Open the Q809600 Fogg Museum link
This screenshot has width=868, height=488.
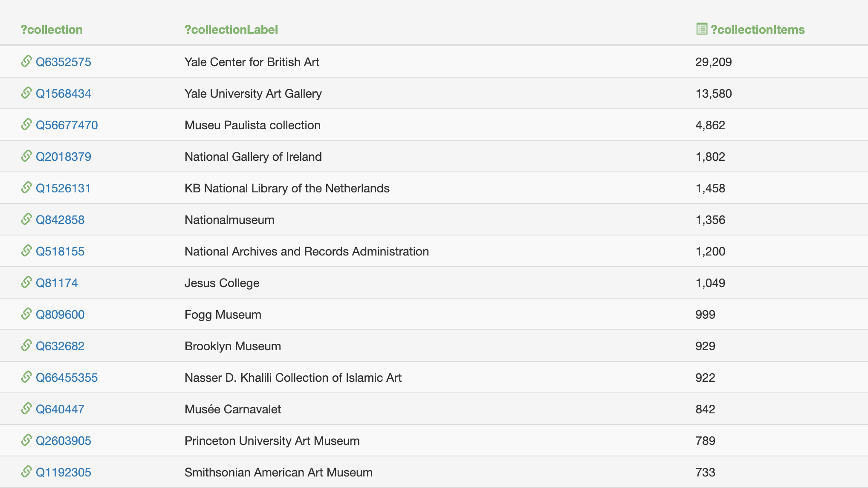[60, 314]
